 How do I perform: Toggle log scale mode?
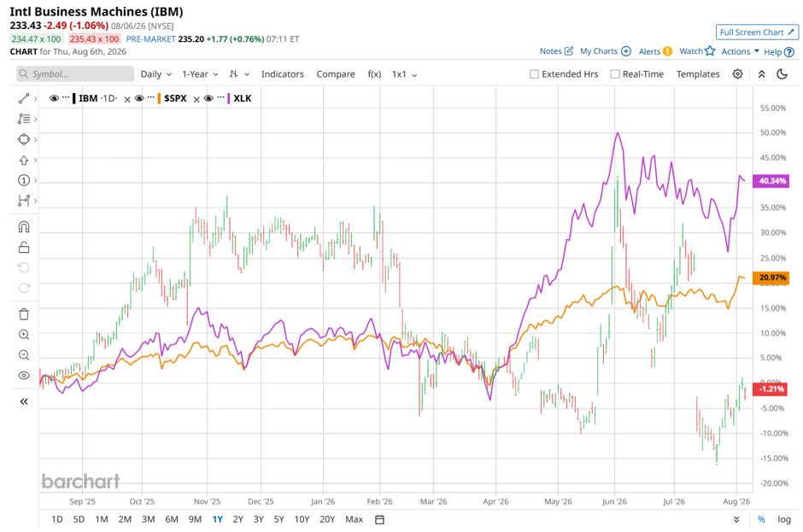tap(784, 519)
